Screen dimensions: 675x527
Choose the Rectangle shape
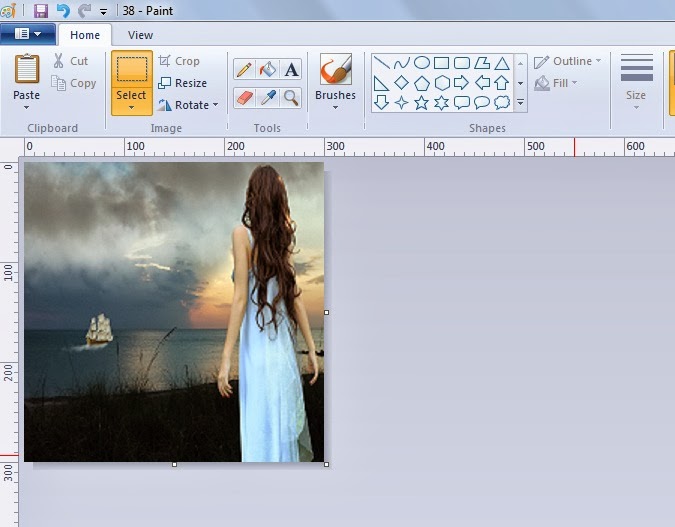pyautogui.click(x=442, y=63)
